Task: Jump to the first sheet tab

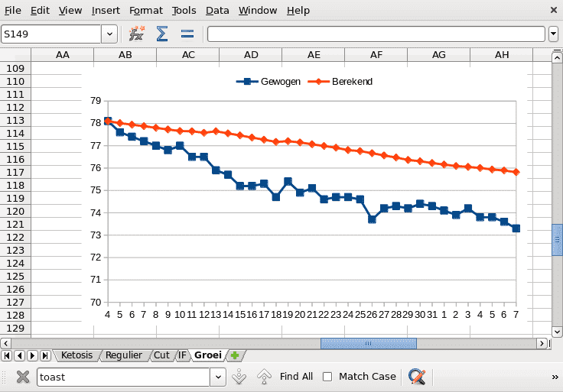Action: (x=7, y=355)
